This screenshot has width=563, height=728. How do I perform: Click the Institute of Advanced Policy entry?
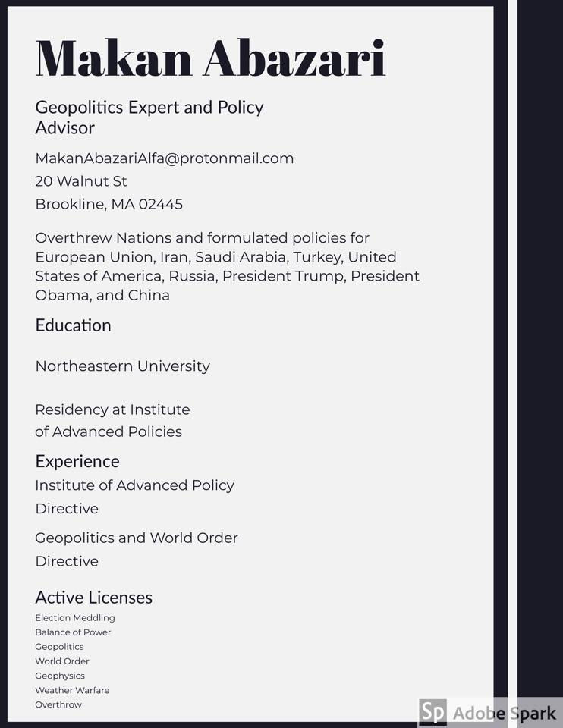coord(134,485)
